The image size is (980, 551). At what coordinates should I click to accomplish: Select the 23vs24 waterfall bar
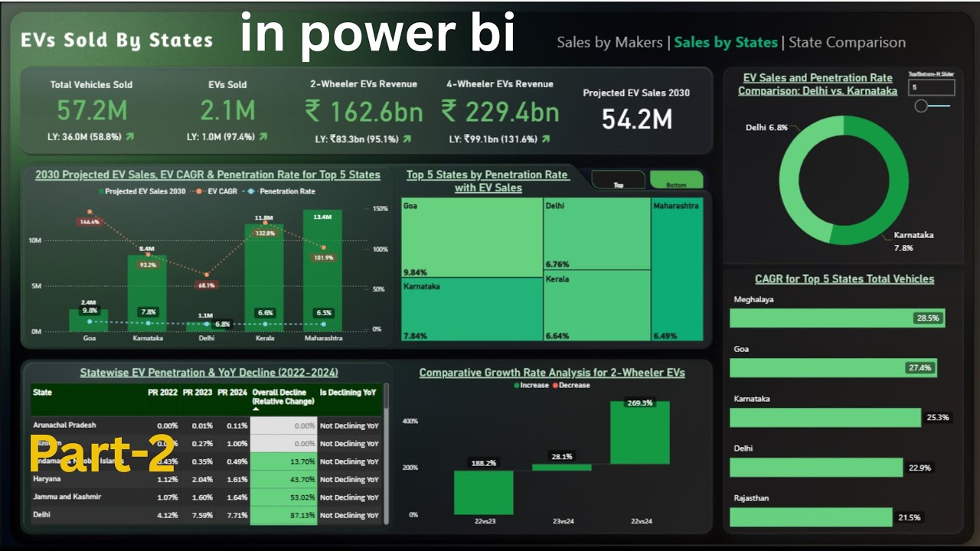point(562,467)
